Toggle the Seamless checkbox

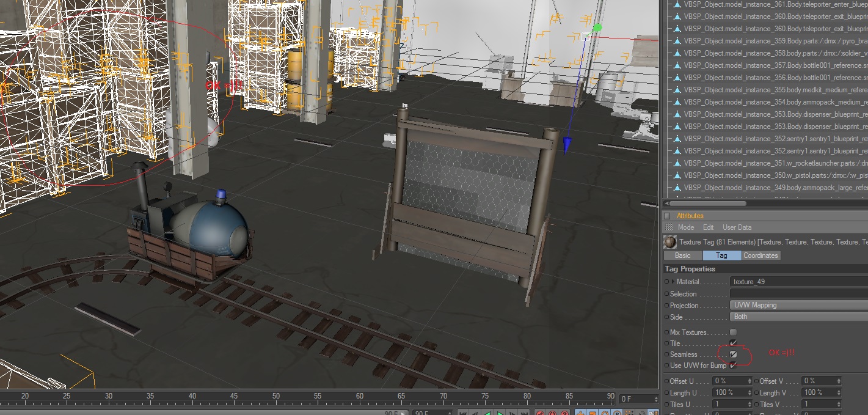pyautogui.click(x=733, y=354)
